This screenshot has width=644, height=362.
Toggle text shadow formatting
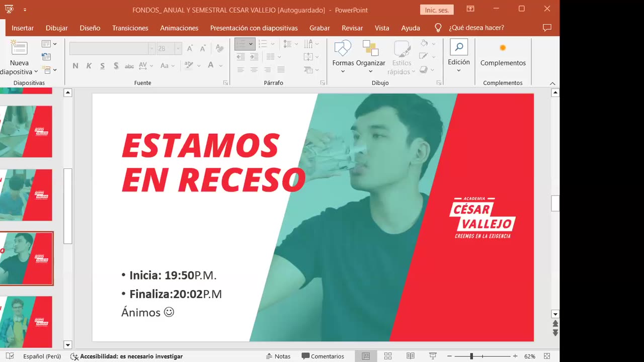[116, 65]
